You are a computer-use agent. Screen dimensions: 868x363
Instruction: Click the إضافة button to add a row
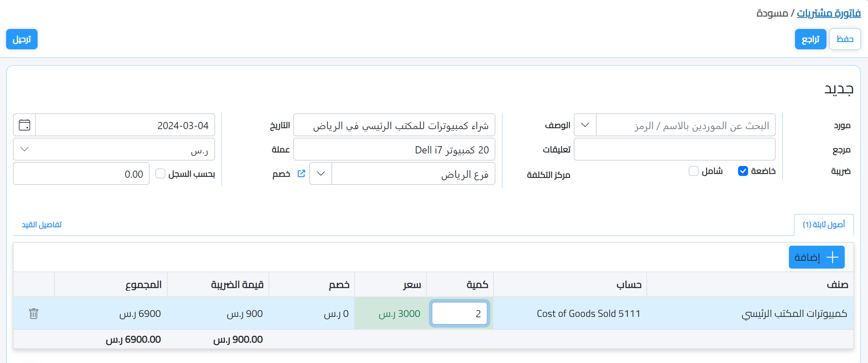click(x=816, y=257)
